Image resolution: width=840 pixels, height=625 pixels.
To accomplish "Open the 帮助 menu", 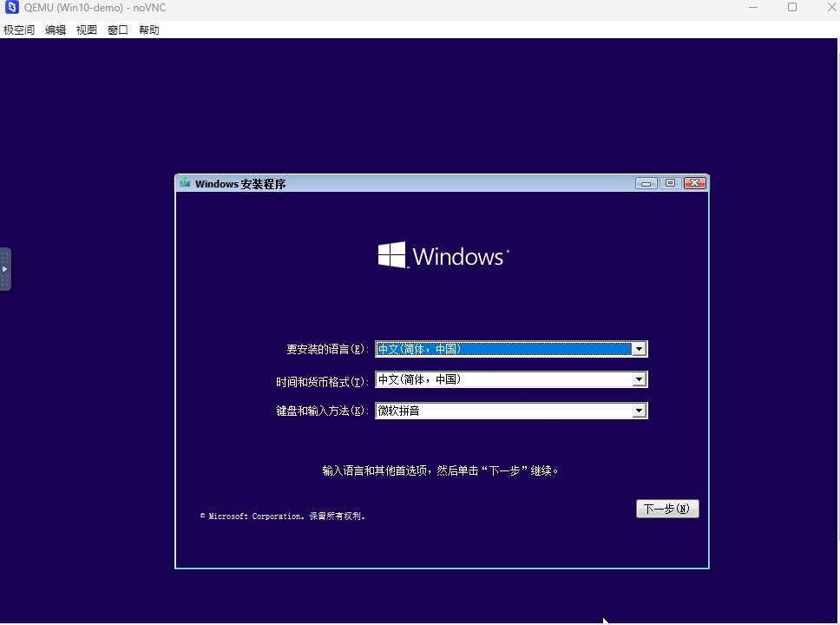I will [x=148, y=30].
